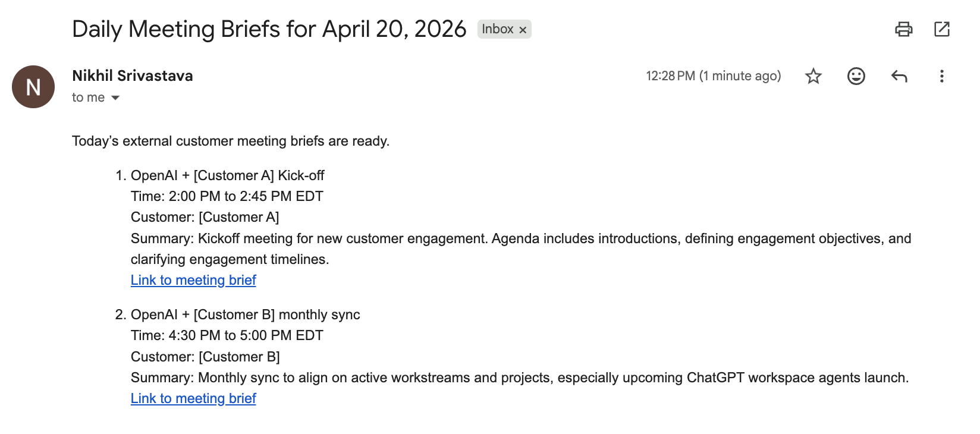Screen dimensions: 980x434
Task: Open the more options three-dot menu
Action: click(941, 76)
